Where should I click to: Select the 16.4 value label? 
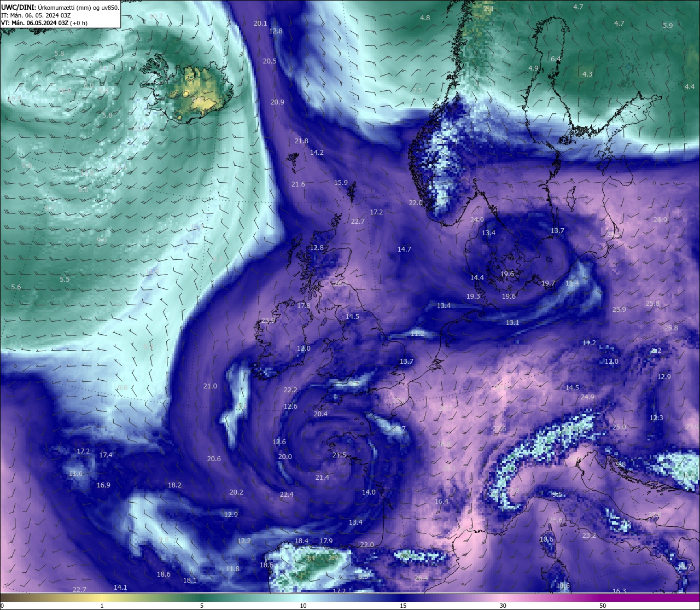pyautogui.click(x=441, y=502)
